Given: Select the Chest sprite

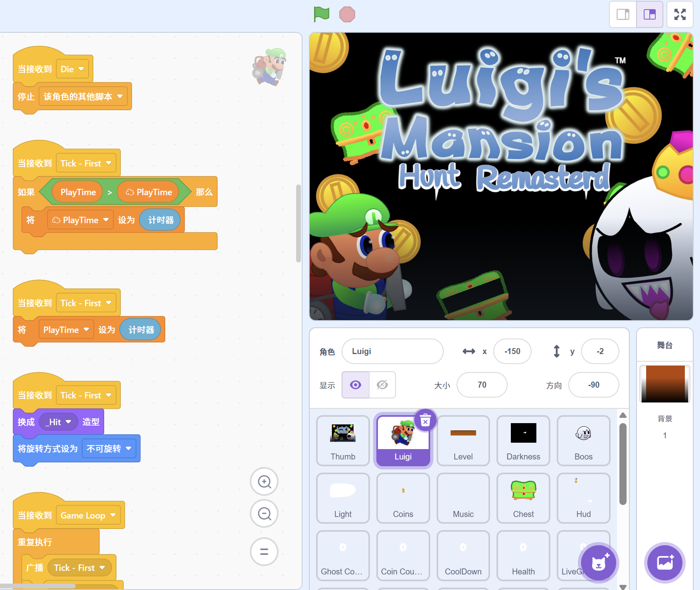Looking at the screenshot, I should (x=523, y=498).
